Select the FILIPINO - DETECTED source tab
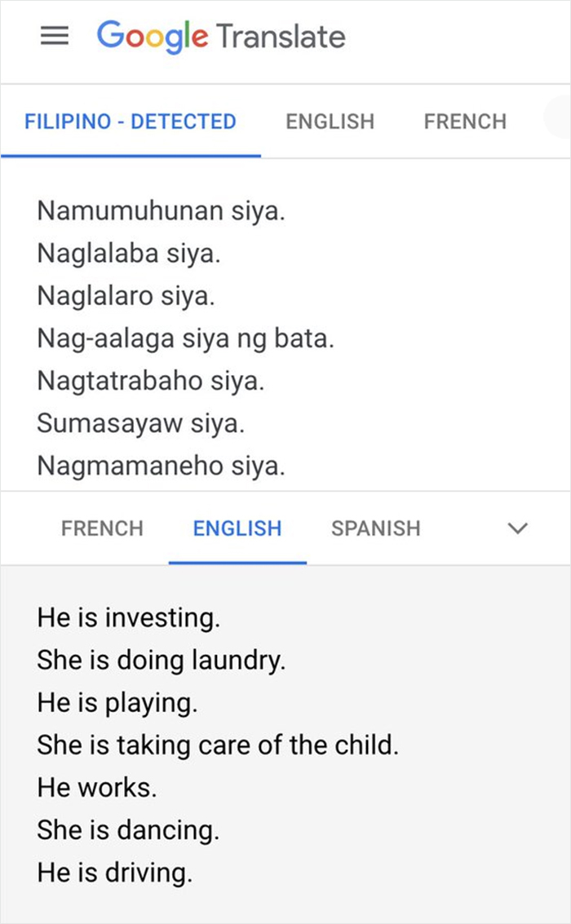This screenshot has height=924, width=571. pyautogui.click(x=131, y=120)
